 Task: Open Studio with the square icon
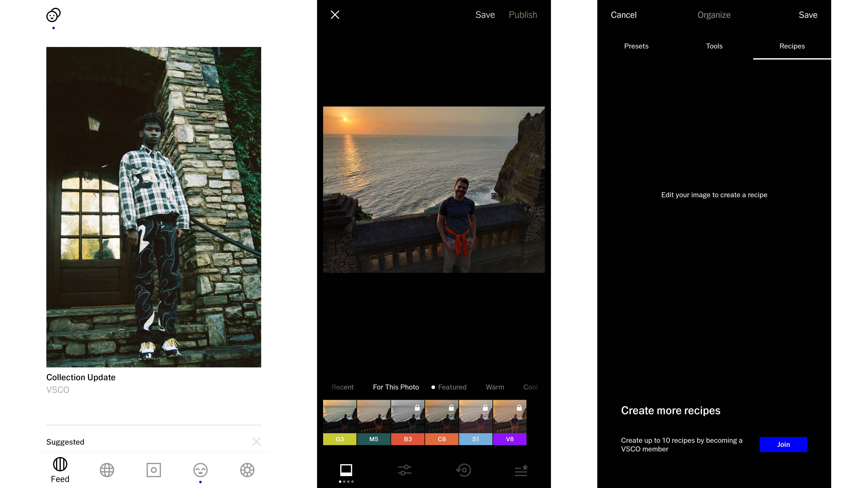tap(153, 470)
